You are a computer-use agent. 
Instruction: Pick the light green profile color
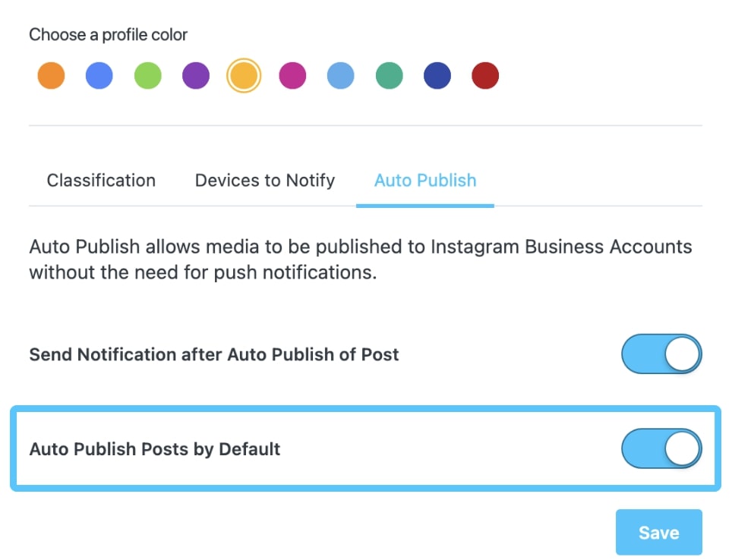point(147,76)
